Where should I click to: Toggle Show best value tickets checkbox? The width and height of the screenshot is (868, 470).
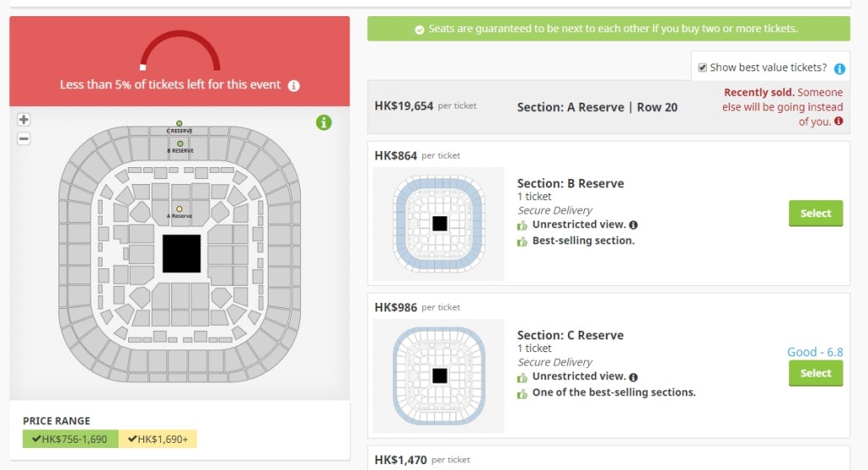[703, 68]
